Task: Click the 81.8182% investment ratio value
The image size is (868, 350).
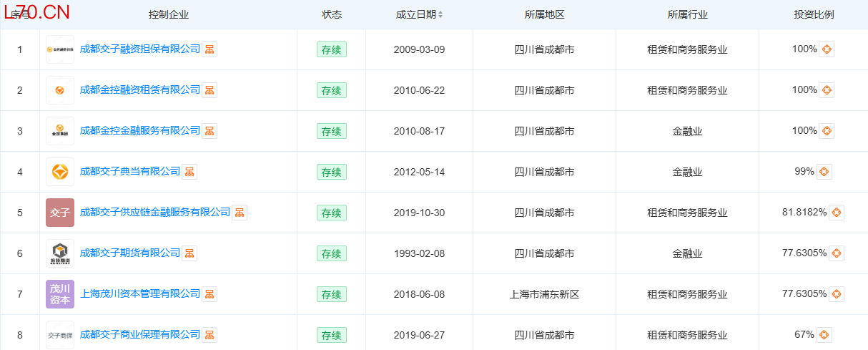Action: 804,213
